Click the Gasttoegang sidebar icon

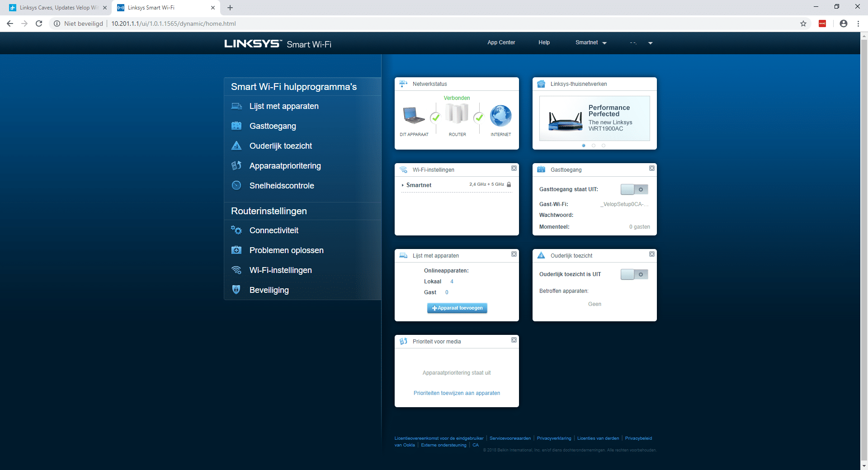(236, 126)
